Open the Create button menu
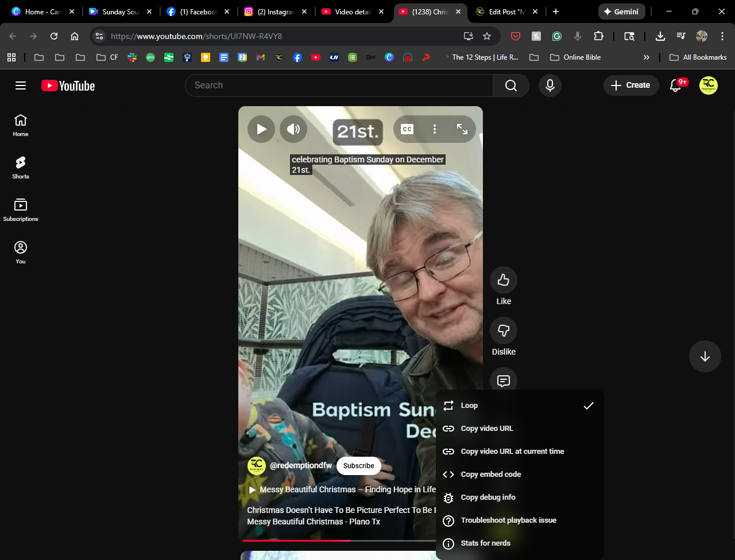This screenshot has height=560, width=735. click(x=630, y=85)
